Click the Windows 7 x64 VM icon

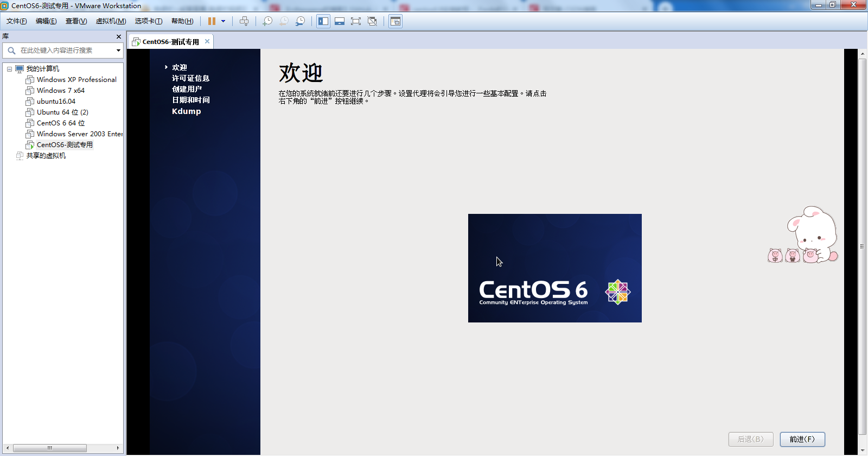(30, 91)
